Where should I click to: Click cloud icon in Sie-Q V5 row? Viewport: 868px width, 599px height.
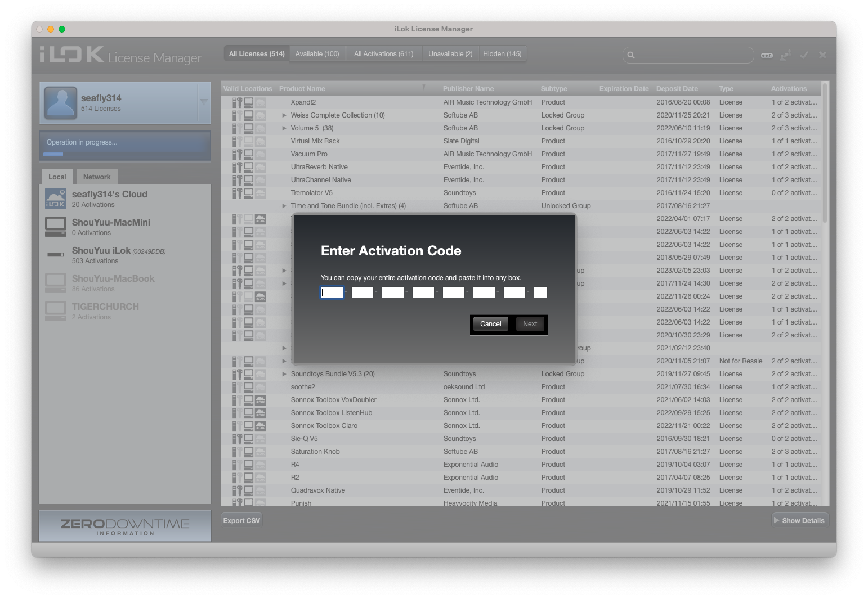coord(260,439)
